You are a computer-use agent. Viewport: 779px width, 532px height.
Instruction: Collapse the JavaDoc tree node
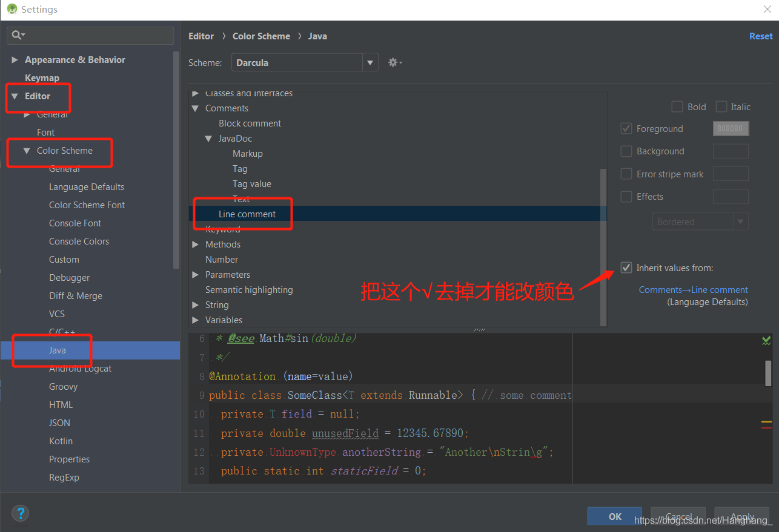tap(209, 139)
